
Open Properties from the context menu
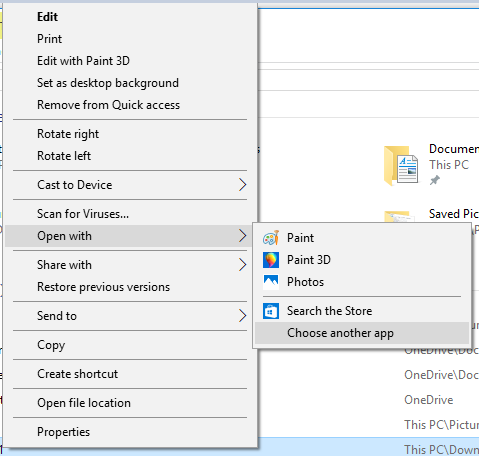click(x=130, y=432)
